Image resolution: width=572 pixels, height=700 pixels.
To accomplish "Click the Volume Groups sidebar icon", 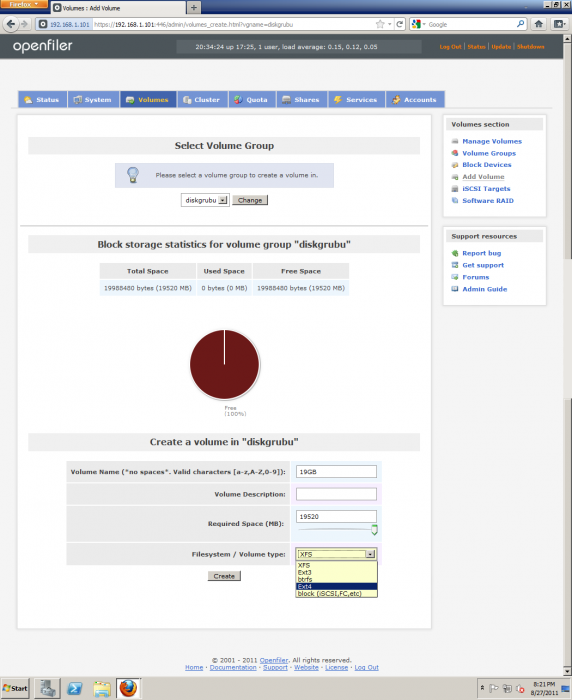I will [455, 153].
